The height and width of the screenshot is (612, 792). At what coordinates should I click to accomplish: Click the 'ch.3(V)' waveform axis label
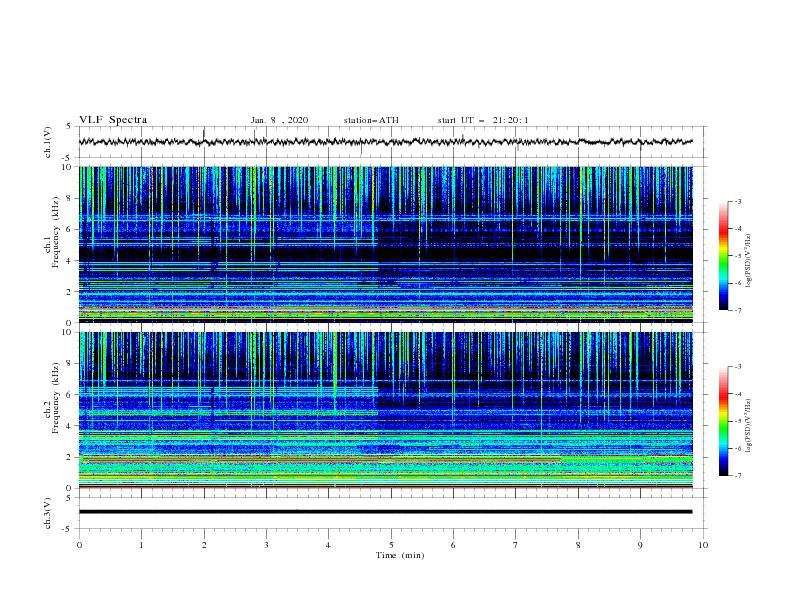coord(48,513)
